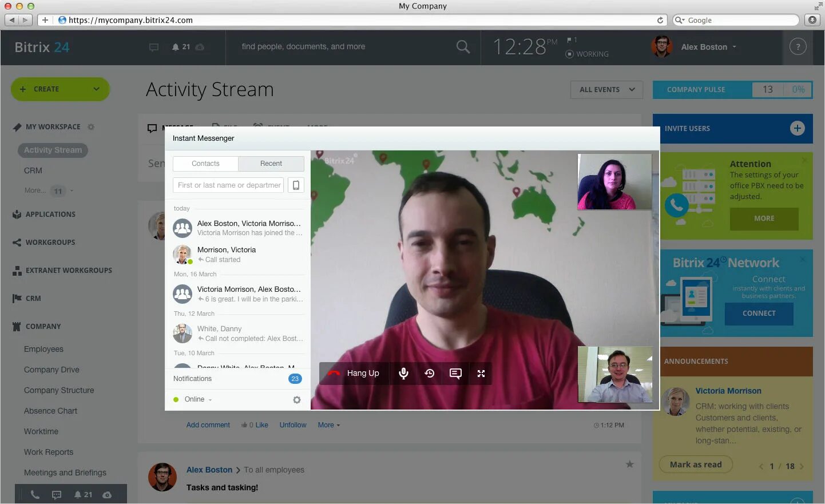Click cloud icon in bottom bar
The width and height of the screenshot is (825, 504).
click(107, 495)
